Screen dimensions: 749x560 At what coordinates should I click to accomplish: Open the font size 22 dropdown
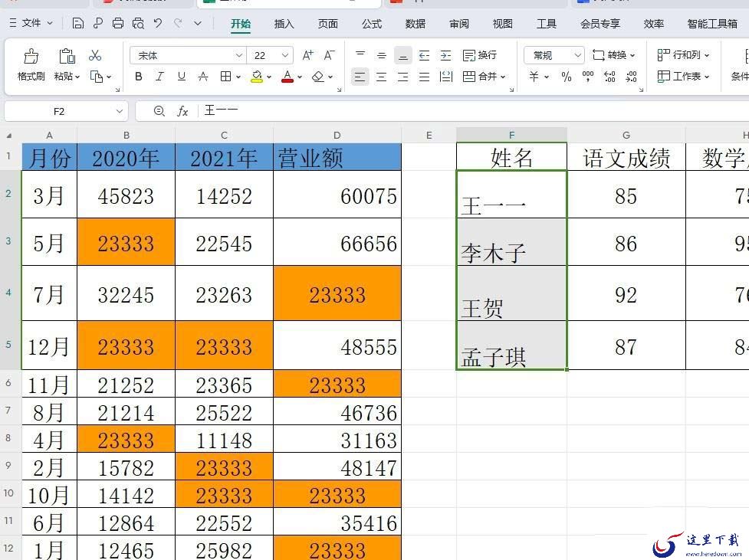click(284, 55)
